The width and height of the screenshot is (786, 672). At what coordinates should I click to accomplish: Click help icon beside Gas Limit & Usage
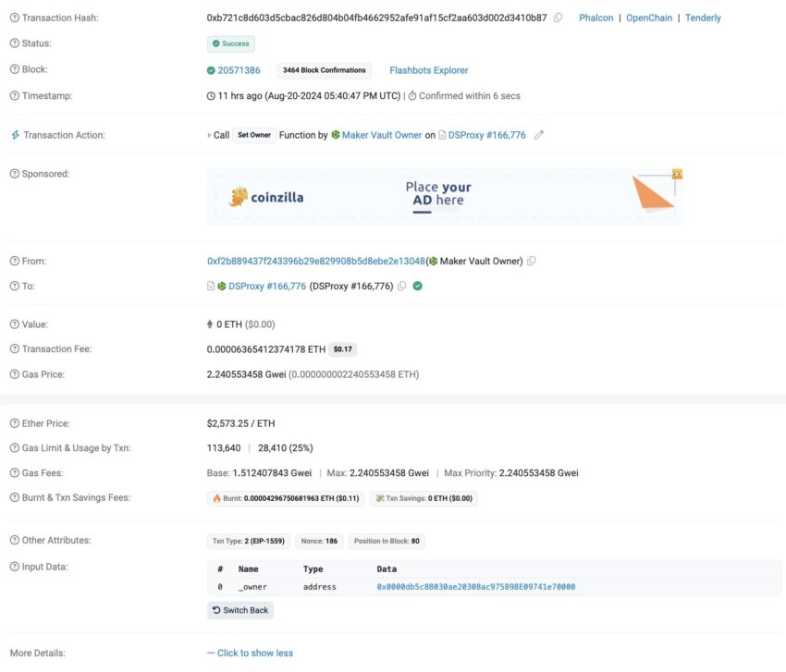15,448
